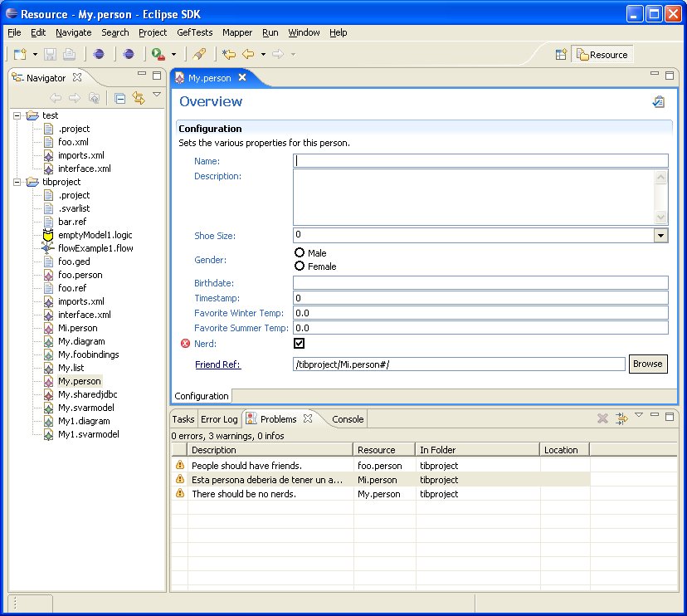Click the Run external tools icon
This screenshot has height=616, width=687.
(156, 55)
